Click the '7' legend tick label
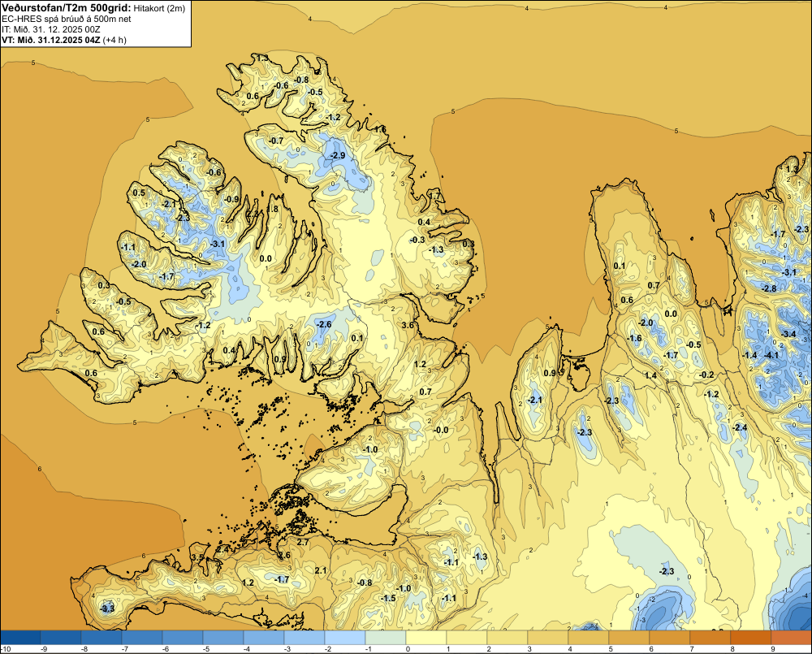The width and height of the screenshot is (812, 654). click(x=692, y=649)
